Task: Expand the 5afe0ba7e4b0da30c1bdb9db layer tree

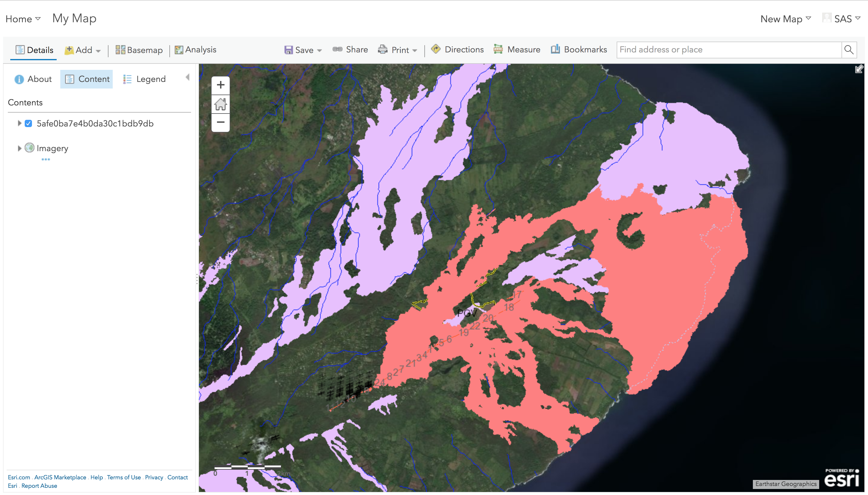Action: point(19,123)
